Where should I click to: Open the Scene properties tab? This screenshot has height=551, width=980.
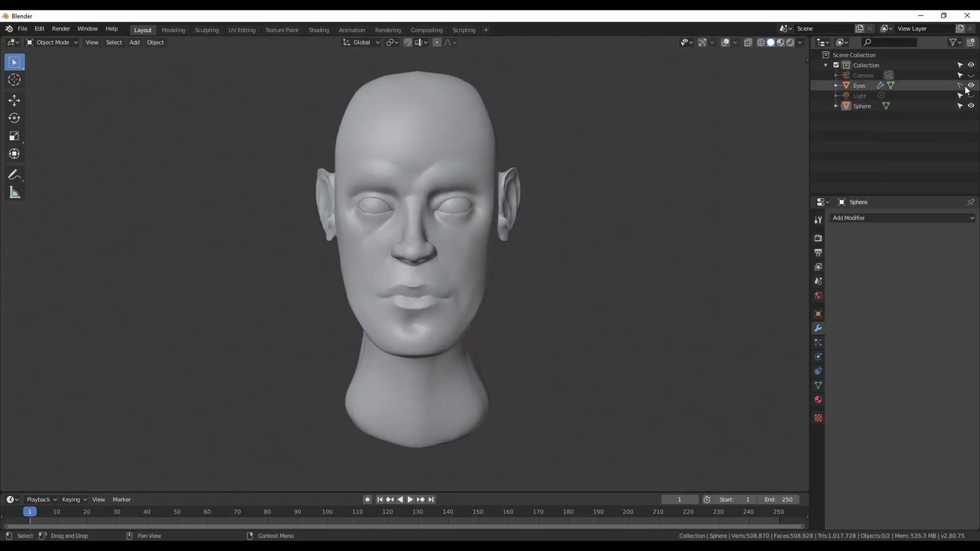(818, 282)
